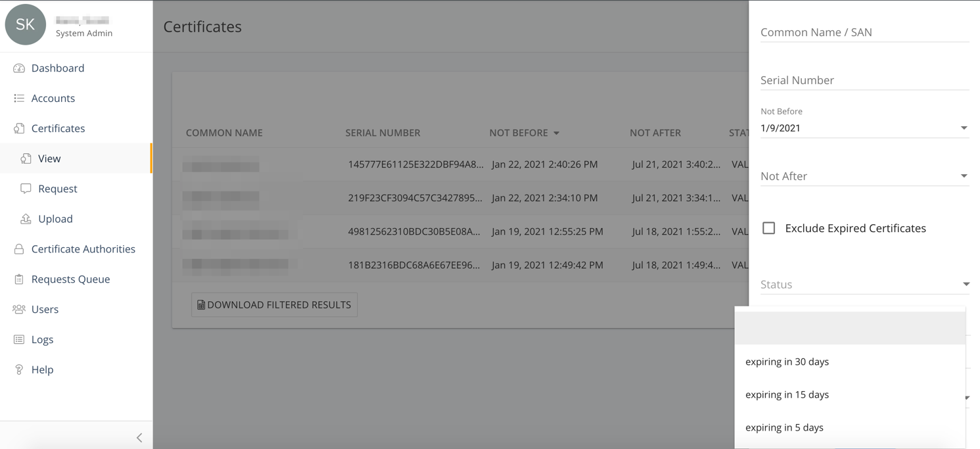
Task: Select the View submenu item
Action: pyautogui.click(x=49, y=158)
